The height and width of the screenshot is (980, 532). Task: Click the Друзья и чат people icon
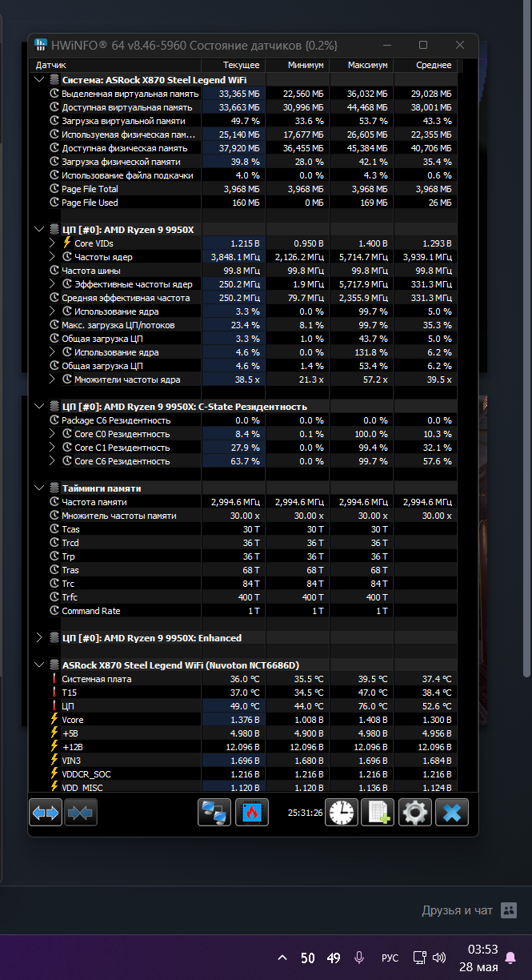(509, 910)
